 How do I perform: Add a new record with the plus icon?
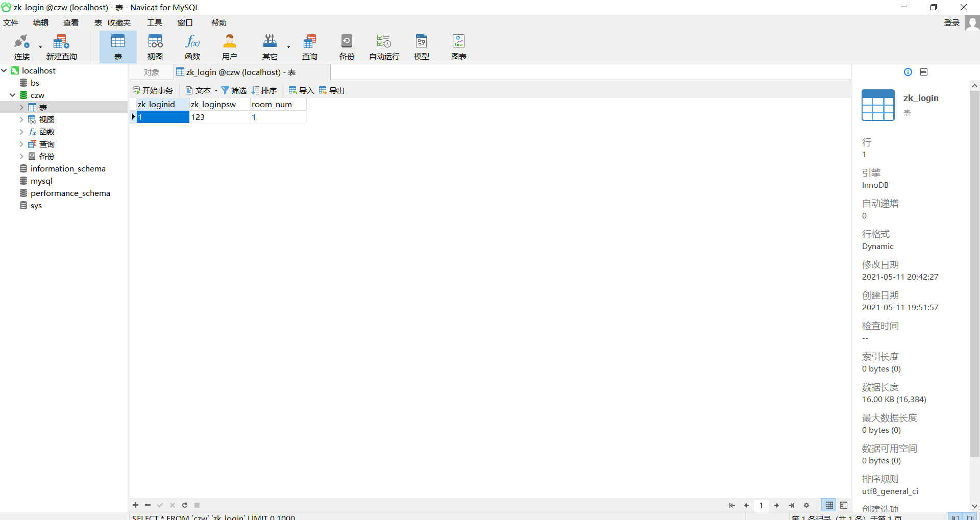tap(135, 505)
